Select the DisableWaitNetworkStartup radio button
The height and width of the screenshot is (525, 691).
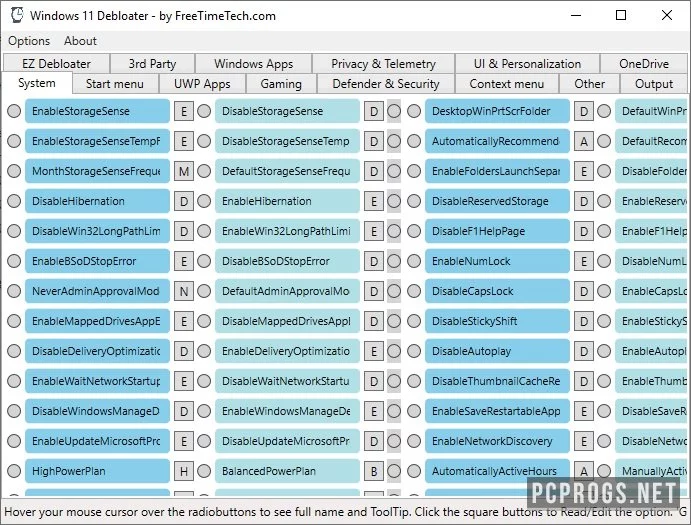(204, 381)
